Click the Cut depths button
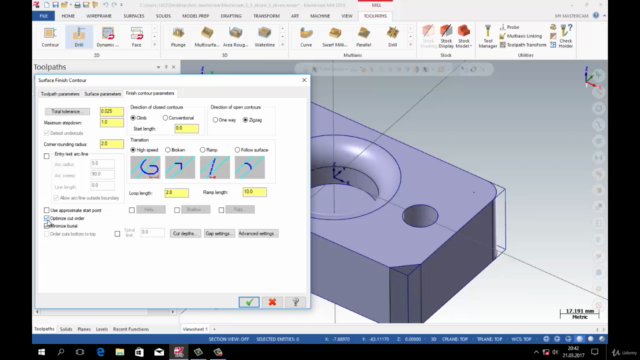 click(185, 233)
